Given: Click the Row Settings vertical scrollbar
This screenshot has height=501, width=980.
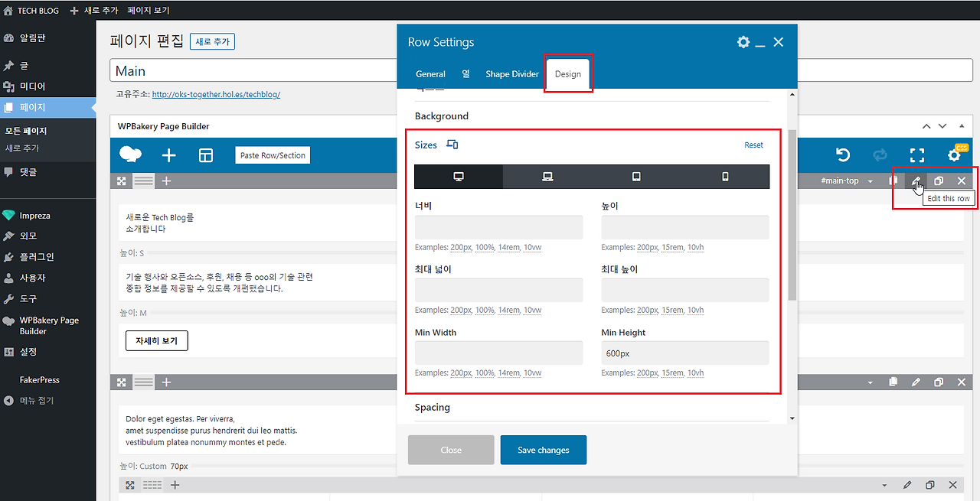Looking at the screenshot, I should pos(792,214).
